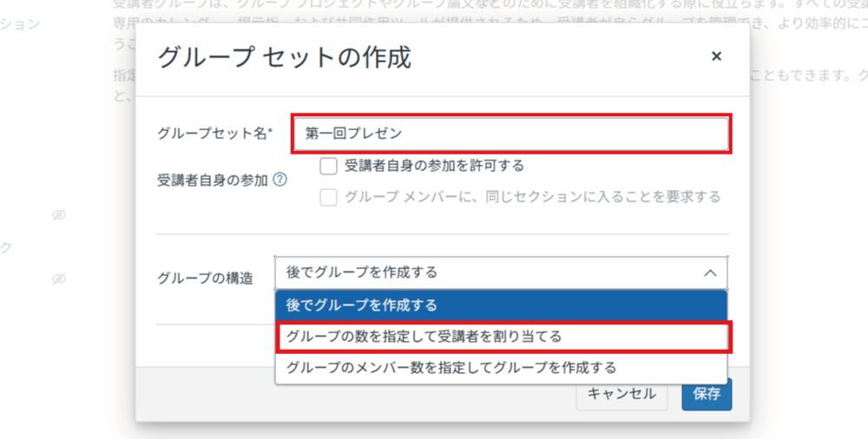
Task: Toggle the upper hidden-eye icon in sidebar
Action: coord(58,214)
